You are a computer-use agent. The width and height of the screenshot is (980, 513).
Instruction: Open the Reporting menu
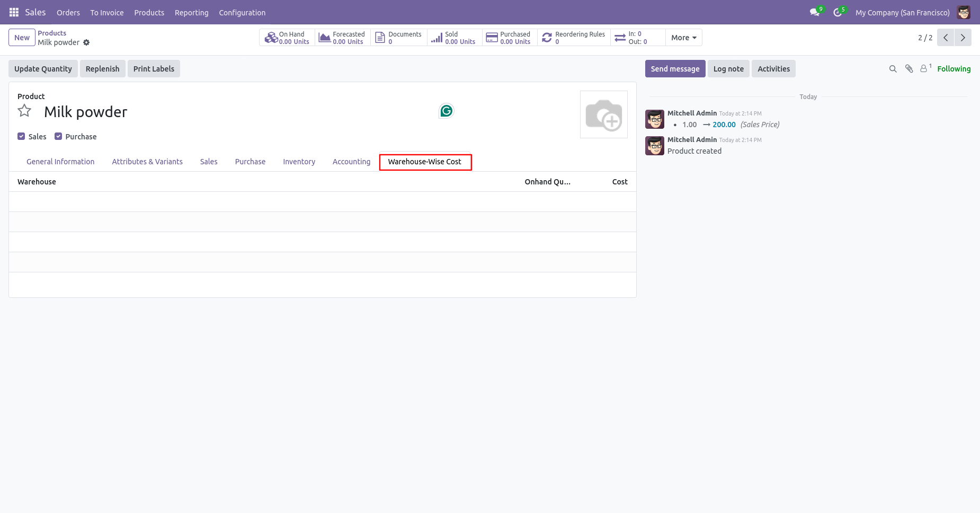coord(192,12)
